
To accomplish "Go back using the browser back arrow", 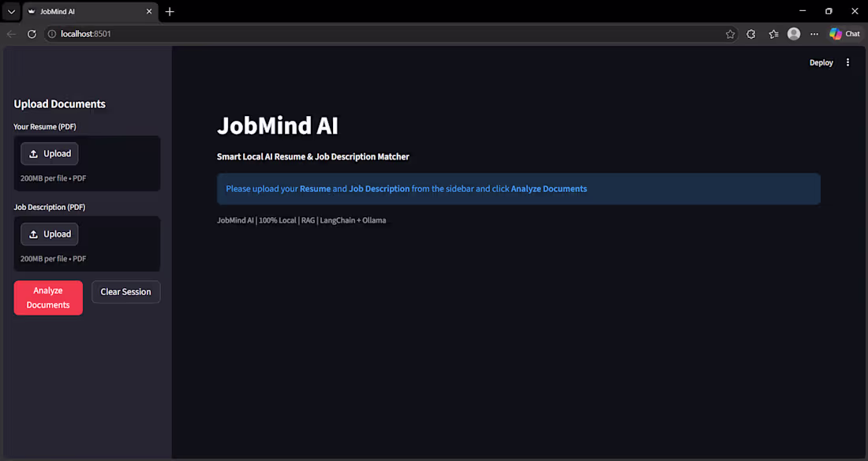I will click(x=10, y=33).
